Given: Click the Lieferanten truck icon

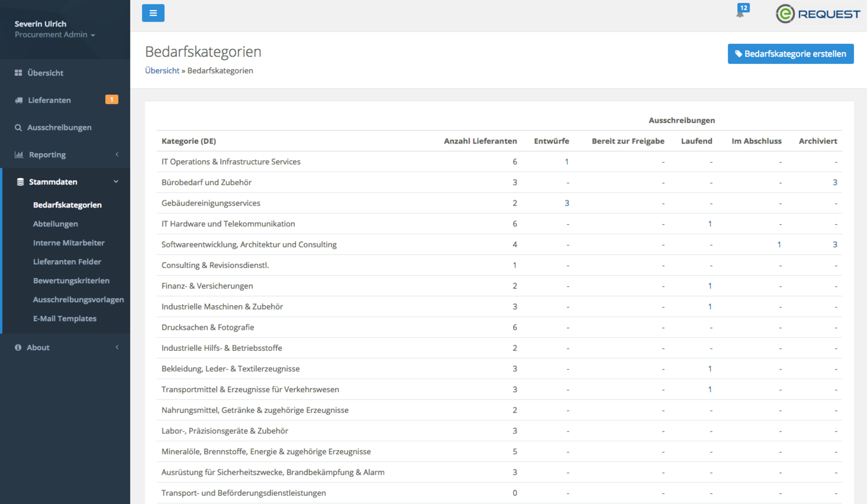Looking at the screenshot, I should (x=18, y=100).
